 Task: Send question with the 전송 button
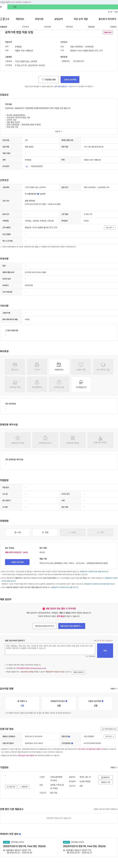click(105, 651)
